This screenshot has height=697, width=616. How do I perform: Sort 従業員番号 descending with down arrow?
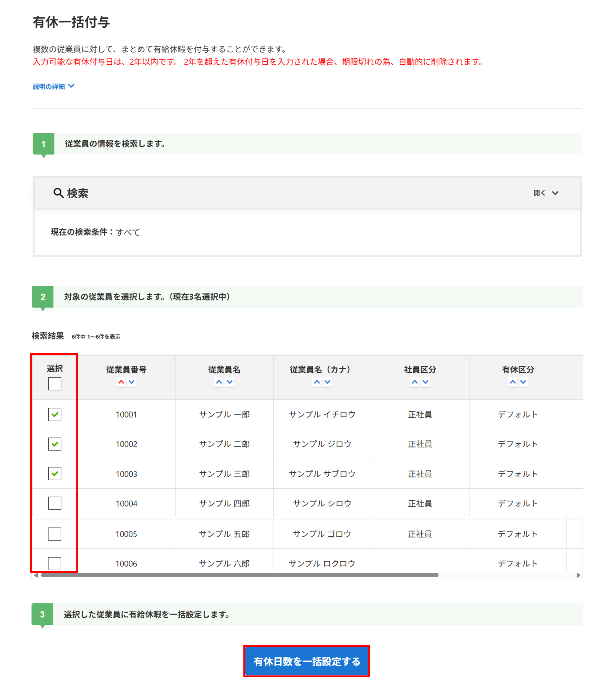(x=132, y=382)
